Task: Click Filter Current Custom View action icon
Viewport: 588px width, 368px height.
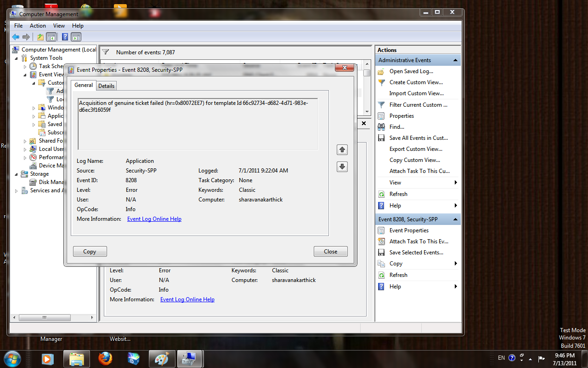Action: pyautogui.click(x=381, y=105)
